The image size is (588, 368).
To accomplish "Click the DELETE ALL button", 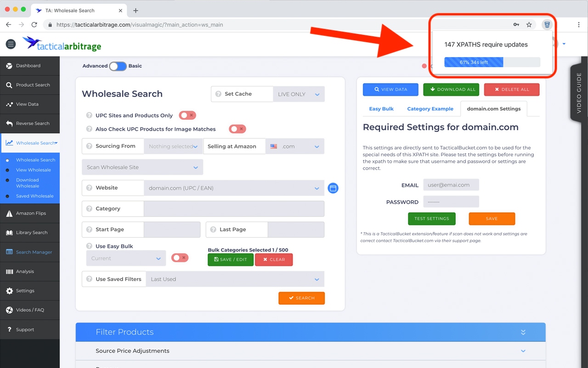I will tap(512, 90).
